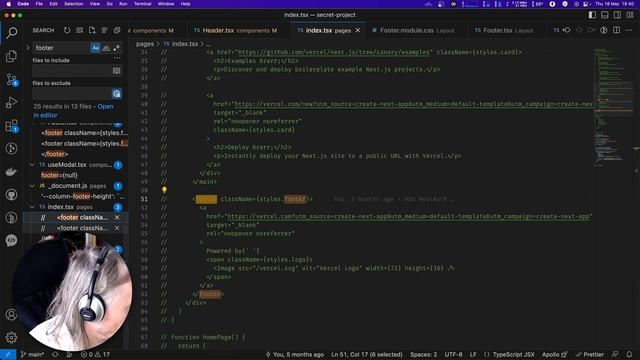This screenshot has width=640, height=360.
Task: Collapse _document.js search results
Action: point(32,186)
